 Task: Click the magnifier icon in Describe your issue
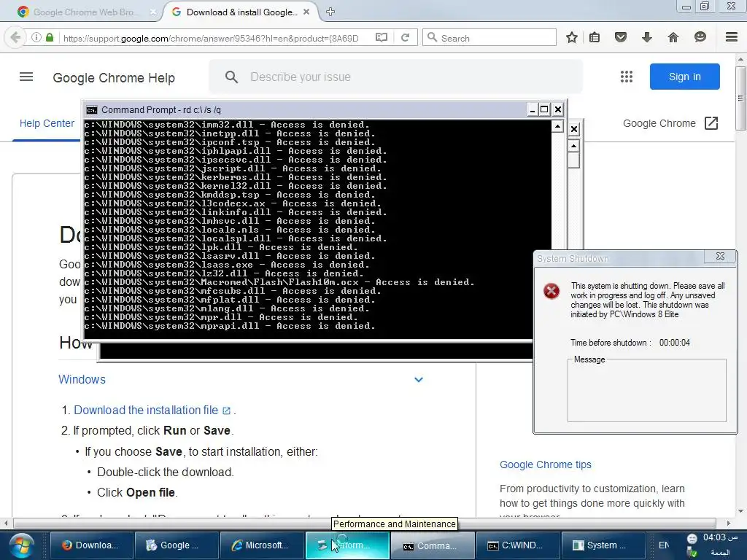click(231, 77)
